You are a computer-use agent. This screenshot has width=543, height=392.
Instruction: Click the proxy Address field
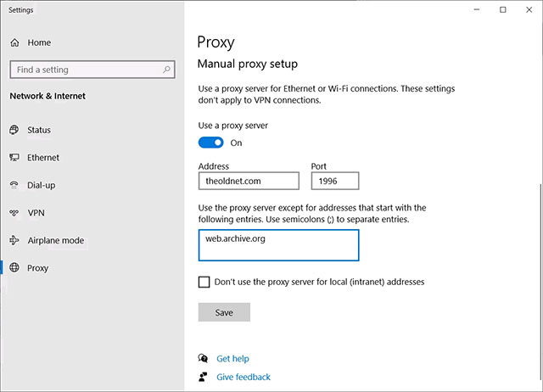(x=249, y=181)
